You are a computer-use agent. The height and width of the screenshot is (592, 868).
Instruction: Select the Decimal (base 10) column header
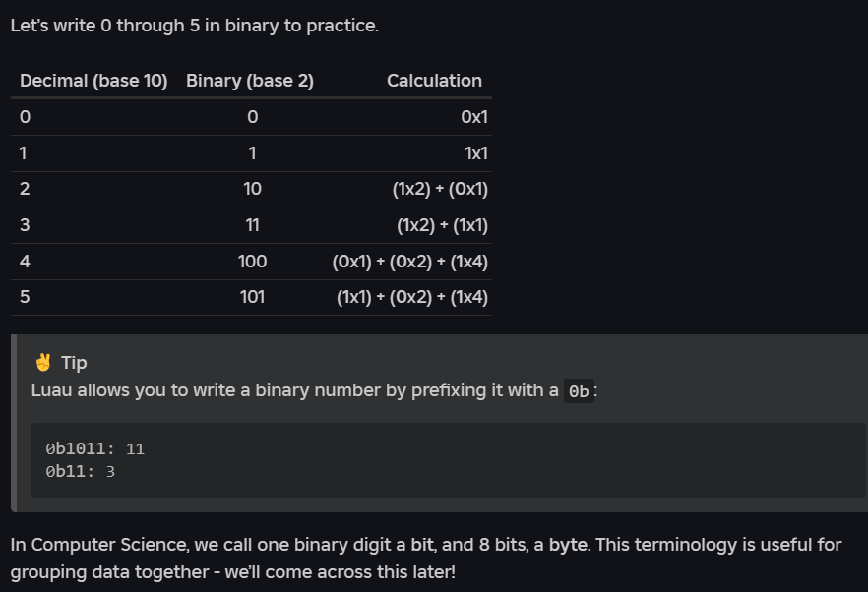coord(93,81)
